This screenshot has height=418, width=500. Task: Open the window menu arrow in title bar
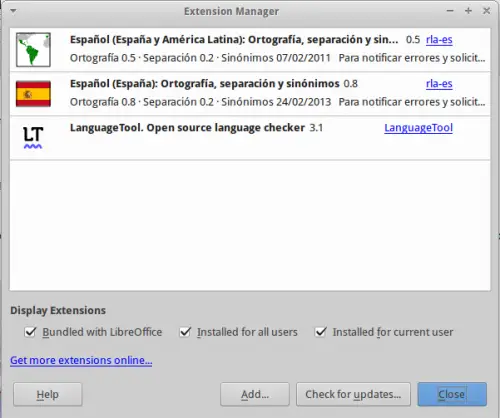13,11
